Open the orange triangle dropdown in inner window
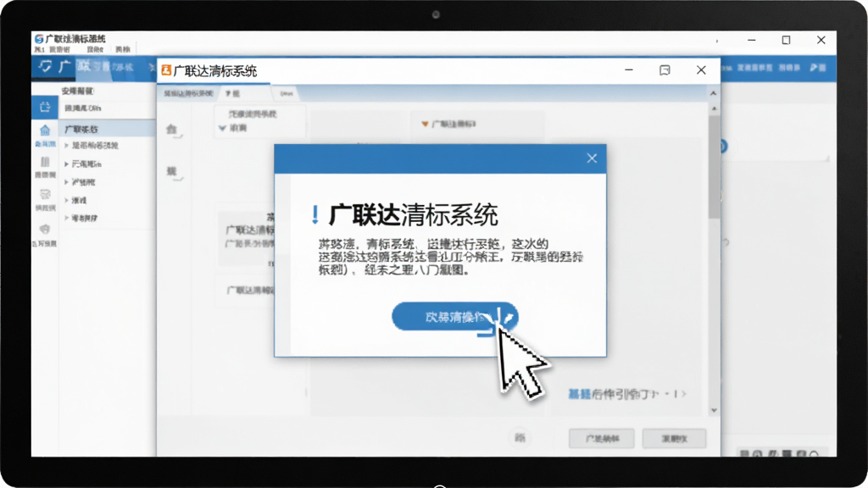This screenshot has height=488, width=868. click(x=426, y=124)
